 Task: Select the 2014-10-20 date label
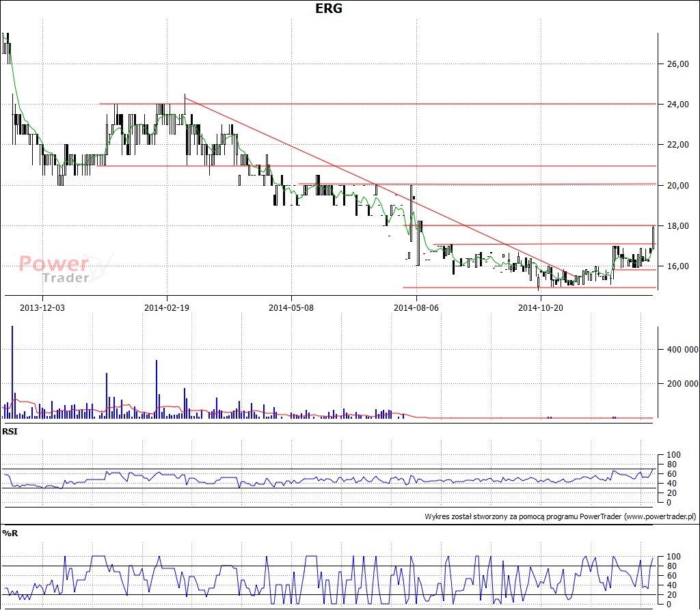pyautogui.click(x=541, y=308)
